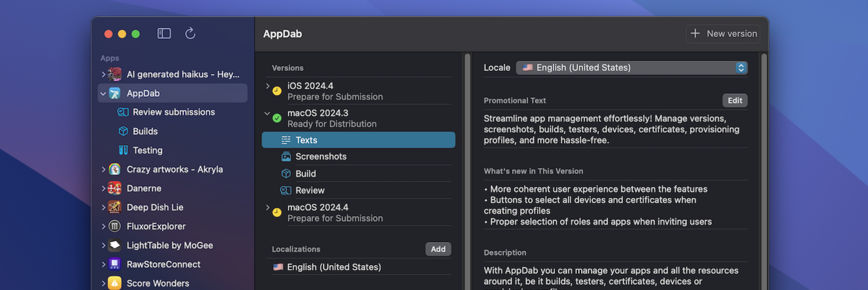Click the Score Wonders app icon
This screenshot has width=868, height=290.
(x=115, y=283)
